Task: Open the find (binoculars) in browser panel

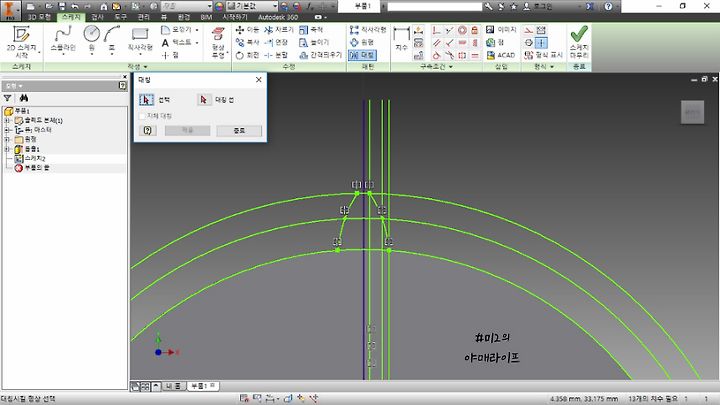Action: [x=23, y=98]
